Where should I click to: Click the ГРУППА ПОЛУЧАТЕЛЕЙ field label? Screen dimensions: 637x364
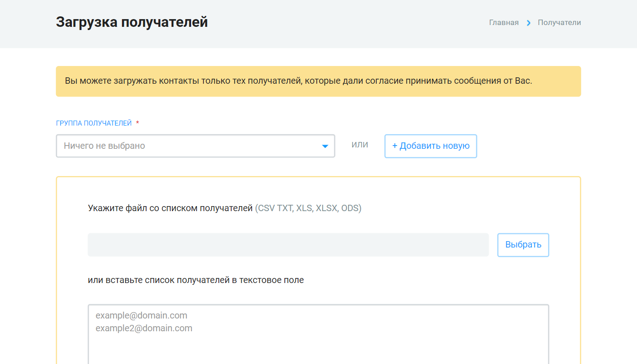coord(94,123)
